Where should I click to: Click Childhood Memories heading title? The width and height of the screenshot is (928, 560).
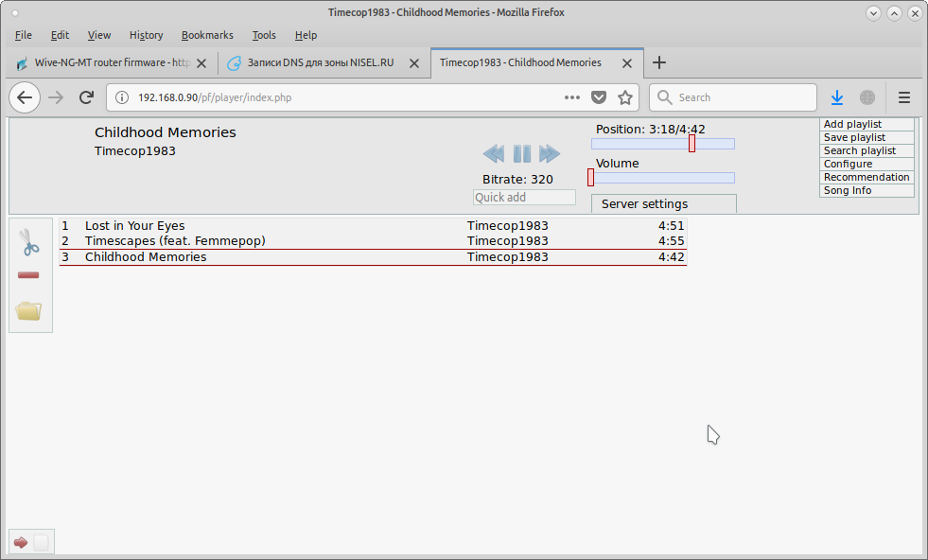coord(166,132)
